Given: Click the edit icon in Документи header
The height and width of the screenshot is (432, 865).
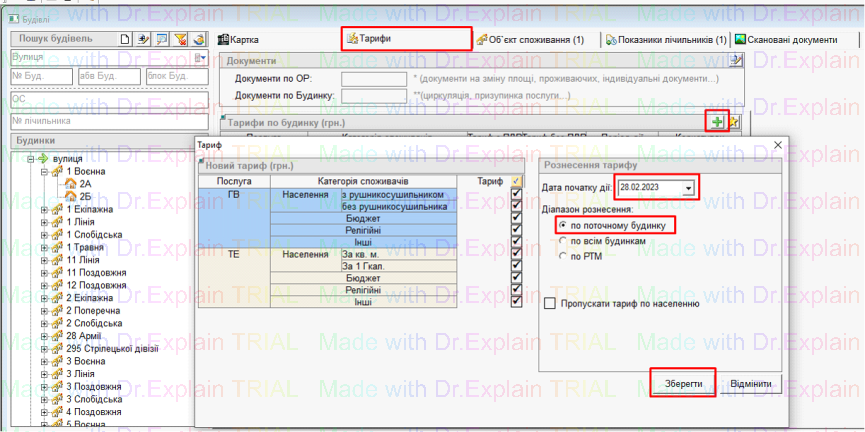Looking at the screenshot, I should coord(737,61).
